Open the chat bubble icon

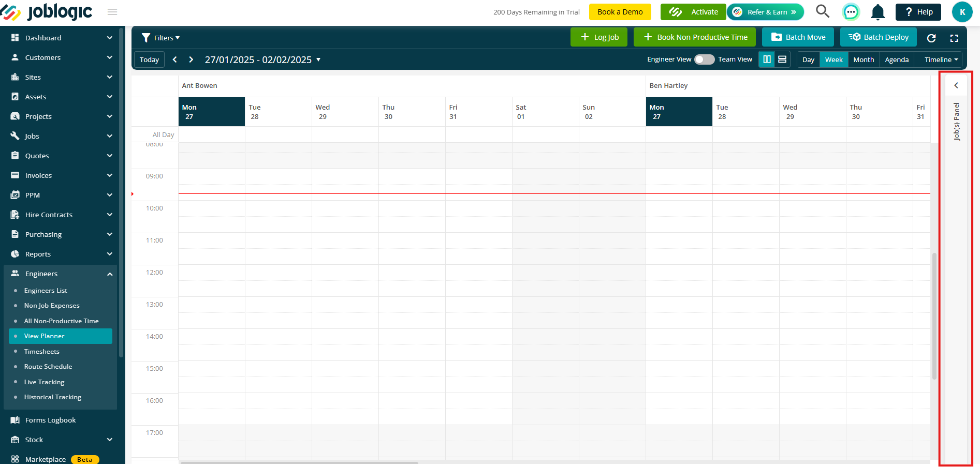tap(851, 11)
